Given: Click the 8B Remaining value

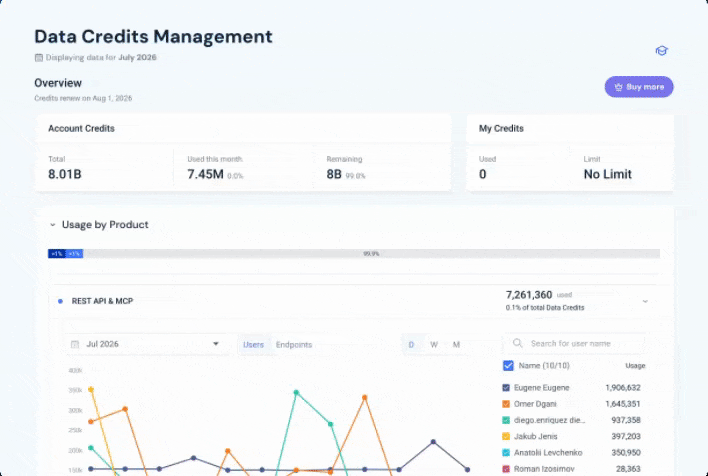Looking at the screenshot, I should pyautogui.click(x=334, y=174).
